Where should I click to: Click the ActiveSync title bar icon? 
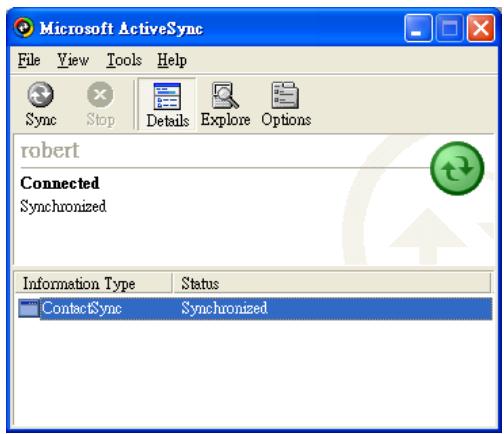click(x=24, y=28)
